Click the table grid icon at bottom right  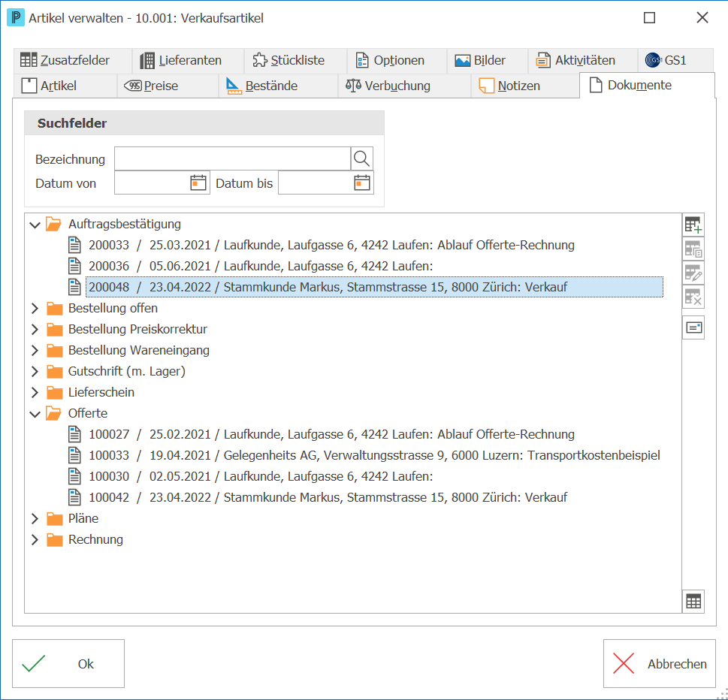click(693, 602)
